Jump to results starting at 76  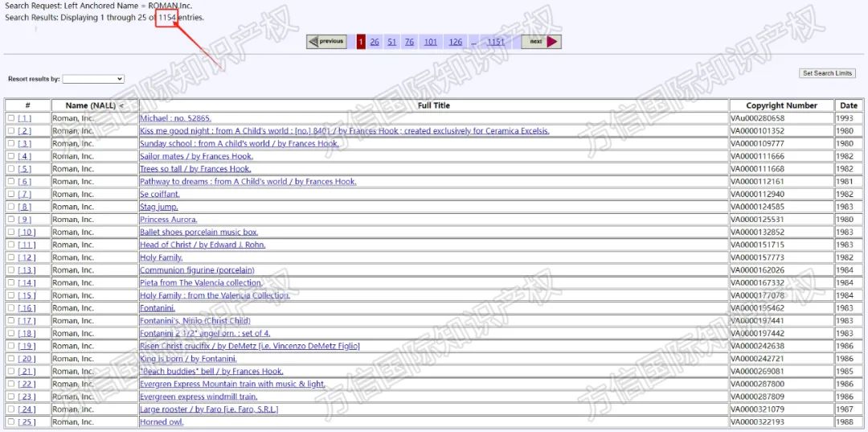[x=409, y=42]
